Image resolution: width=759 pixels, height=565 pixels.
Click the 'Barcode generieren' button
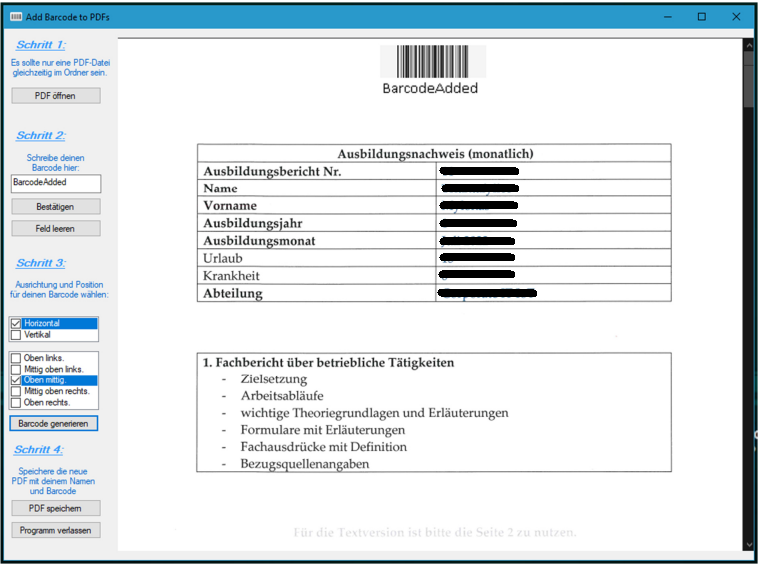[54, 424]
